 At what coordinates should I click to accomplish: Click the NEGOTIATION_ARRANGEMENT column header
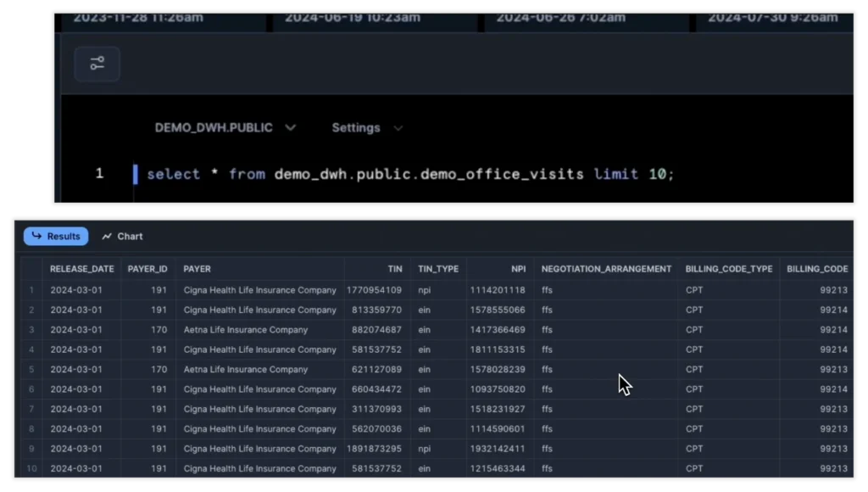pyautogui.click(x=606, y=269)
